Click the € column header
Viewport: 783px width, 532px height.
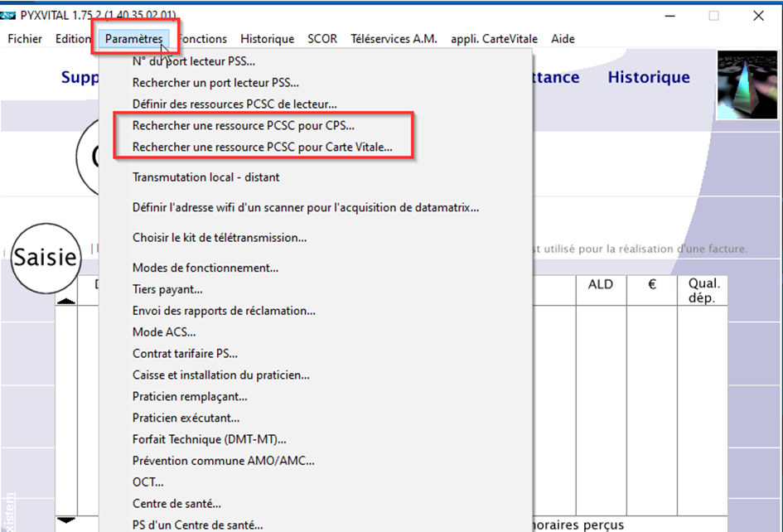click(651, 285)
